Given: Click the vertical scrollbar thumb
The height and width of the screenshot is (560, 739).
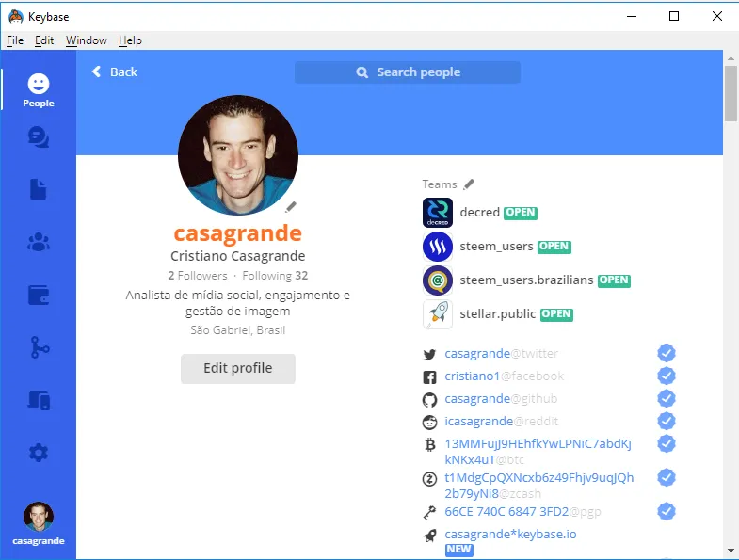Looking at the screenshot, I should tap(731, 93).
